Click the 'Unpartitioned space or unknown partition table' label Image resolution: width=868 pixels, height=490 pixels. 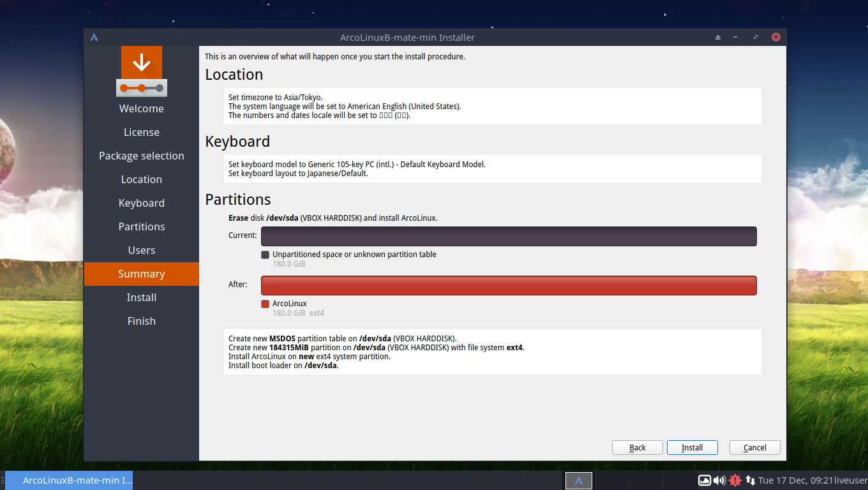click(x=354, y=255)
